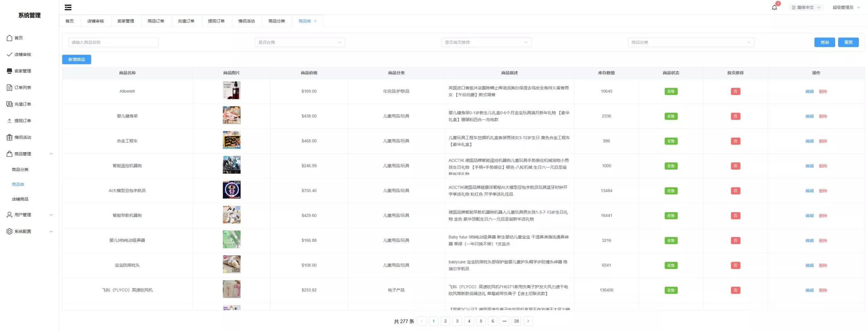This screenshot has height=332, width=868.
Task: Click the 充值订单 sidebar icon
Action: [x=9, y=104]
